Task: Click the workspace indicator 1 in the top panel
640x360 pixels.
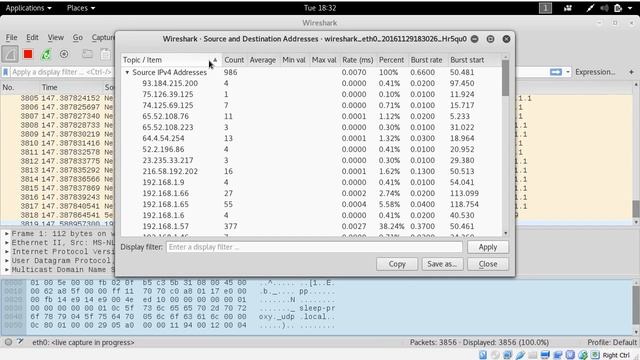Action: (545, 8)
